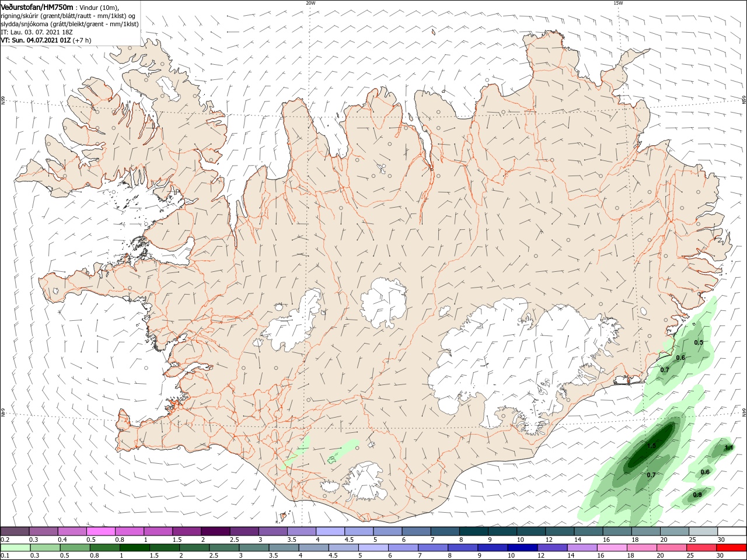This screenshot has width=747, height=560.
Task: Click the 0.9 precipitation value
Action: [697, 495]
